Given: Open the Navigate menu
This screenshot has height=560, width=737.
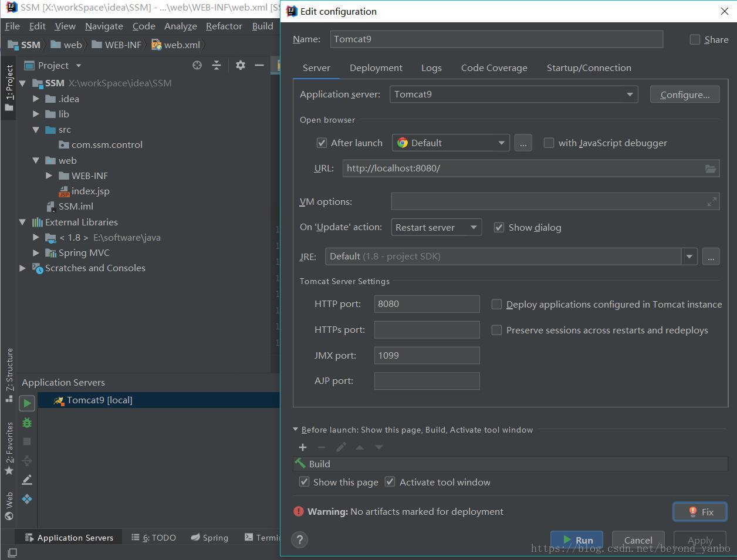Looking at the screenshot, I should click(x=104, y=26).
